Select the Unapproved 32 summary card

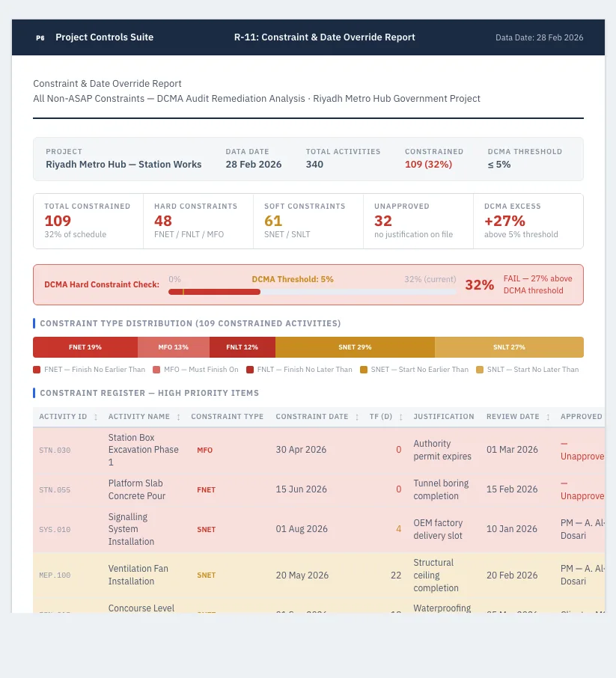(x=418, y=221)
